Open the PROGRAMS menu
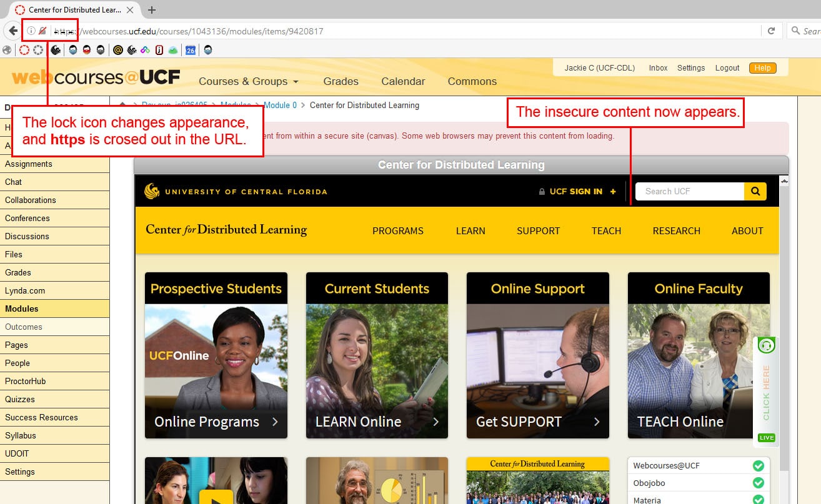This screenshot has width=821, height=504. pyautogui.click(x=398, y=231)
